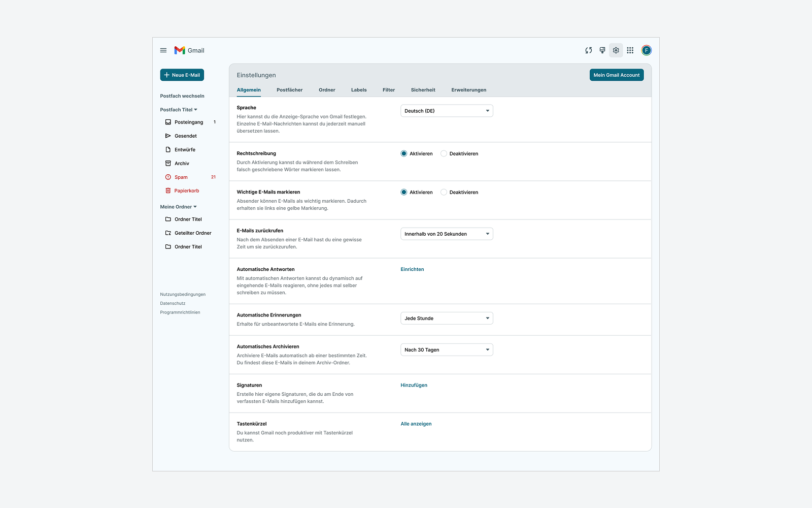Screen dimensions: 812x508
Task: Click the Papierkorb trash icon
Action: point(168,190)
